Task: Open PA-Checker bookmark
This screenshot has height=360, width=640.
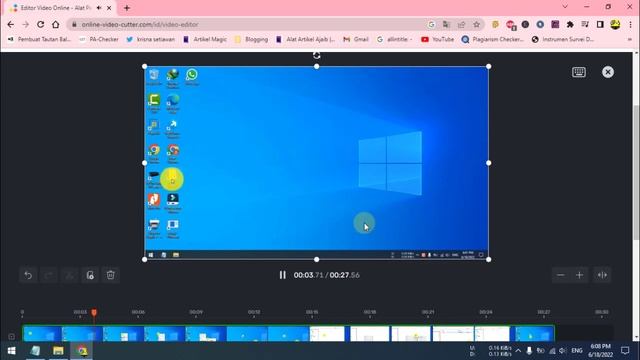Action: point(99,39)
